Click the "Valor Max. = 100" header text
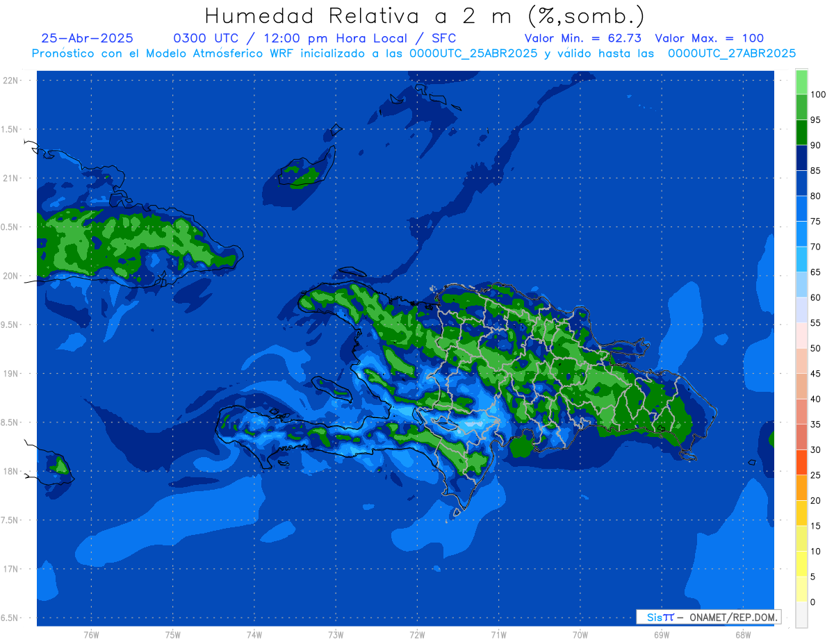This screenshot has height=644, width=834. pyautogui.click(x=709, y=39)
